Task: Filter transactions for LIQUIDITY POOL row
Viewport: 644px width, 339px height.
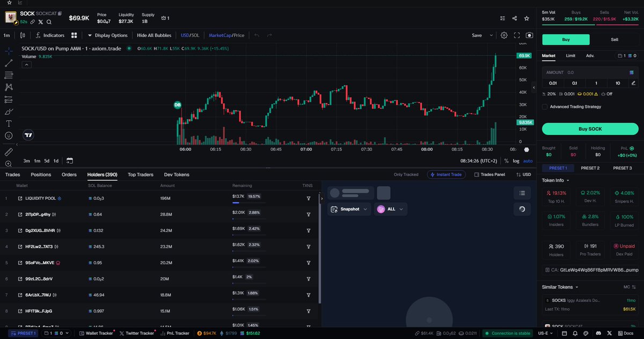Action: pyautogui.click(x=309, y=198)
